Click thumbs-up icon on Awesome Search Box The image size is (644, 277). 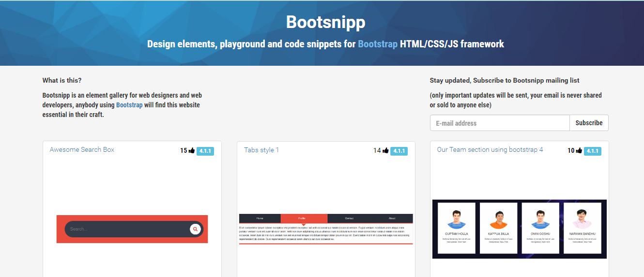192,151
